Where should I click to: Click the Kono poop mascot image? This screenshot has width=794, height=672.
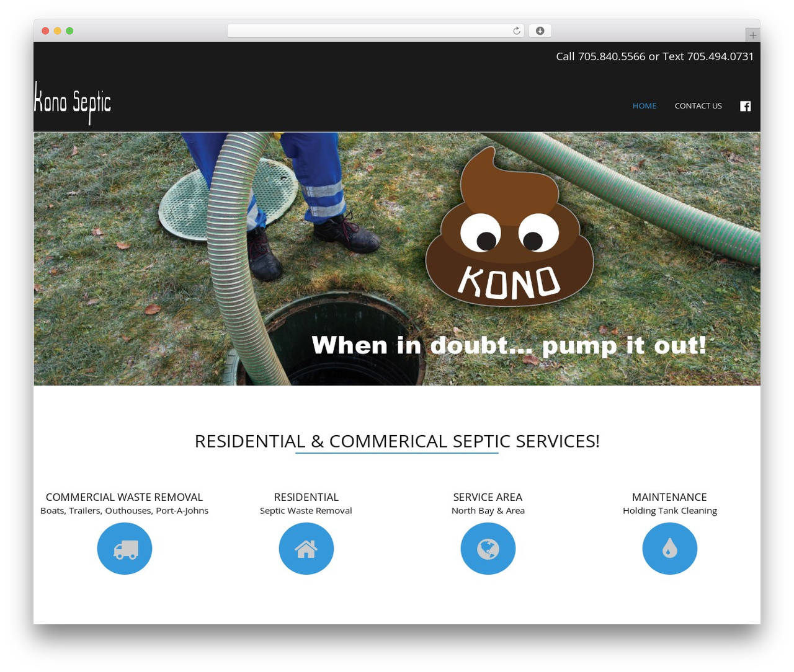click(509, 227)
